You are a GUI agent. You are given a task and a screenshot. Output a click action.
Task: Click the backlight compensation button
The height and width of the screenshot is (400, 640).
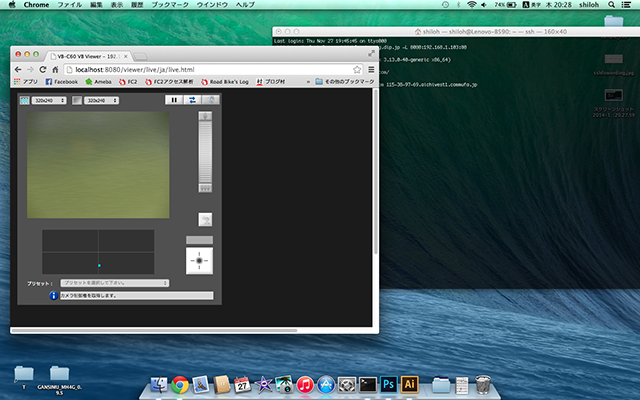click(x=205, y=220)
